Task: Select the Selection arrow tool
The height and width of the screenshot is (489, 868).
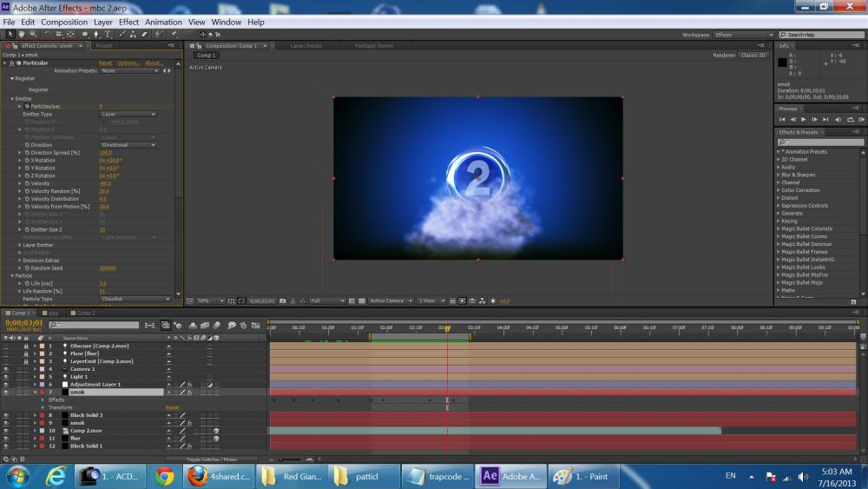Action: pyautogui.click(x=10, y=35)
